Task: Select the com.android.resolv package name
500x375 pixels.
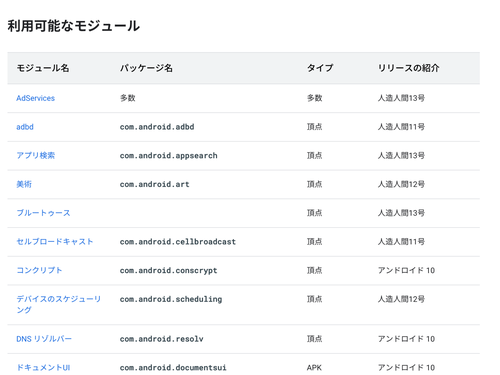Action: tap(162, 339)
